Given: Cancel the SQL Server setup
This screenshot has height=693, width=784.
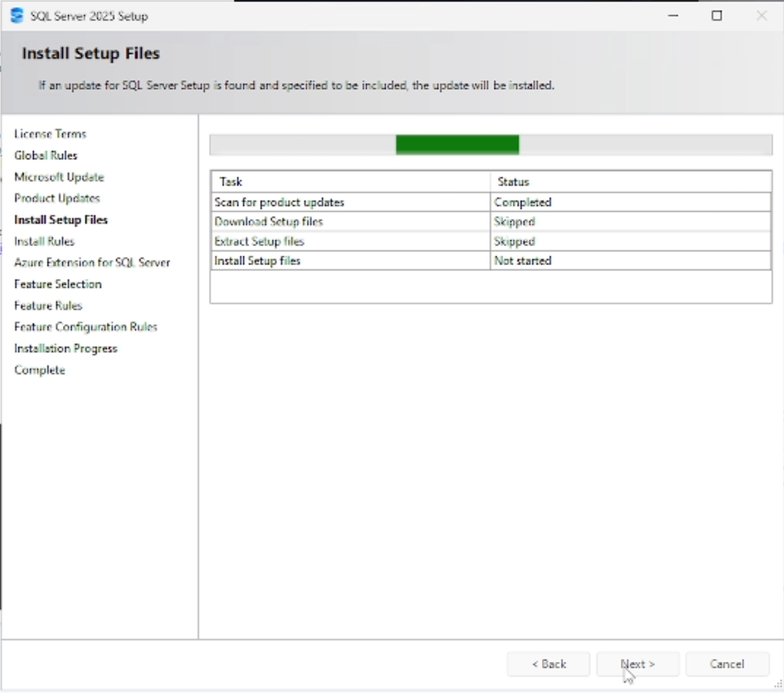Looking at the screenshot, I should coord(727,664).
